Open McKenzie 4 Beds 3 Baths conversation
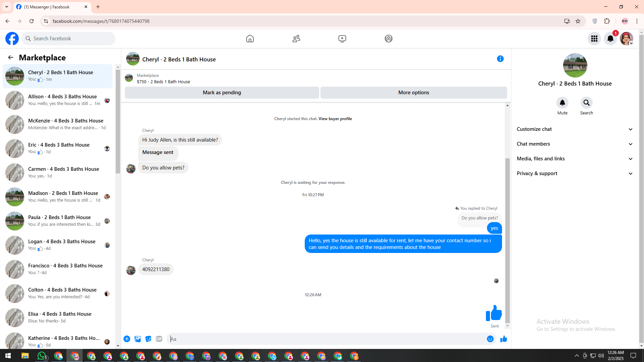644x362 pixels. pos(58,124)
